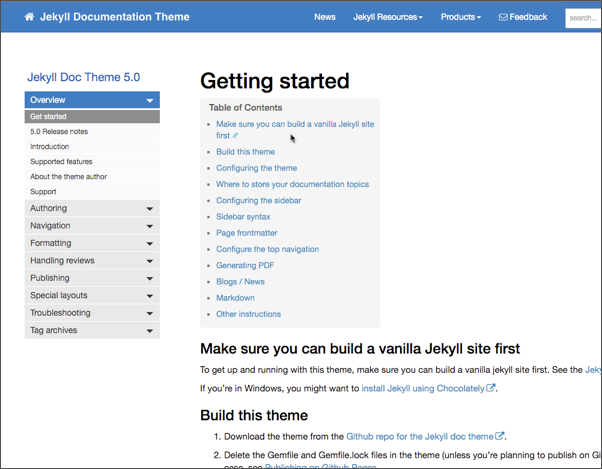Open Jekyll Resources dropdown menu
The height and width of the screenshot is (469, 602).
pos(388,17)
